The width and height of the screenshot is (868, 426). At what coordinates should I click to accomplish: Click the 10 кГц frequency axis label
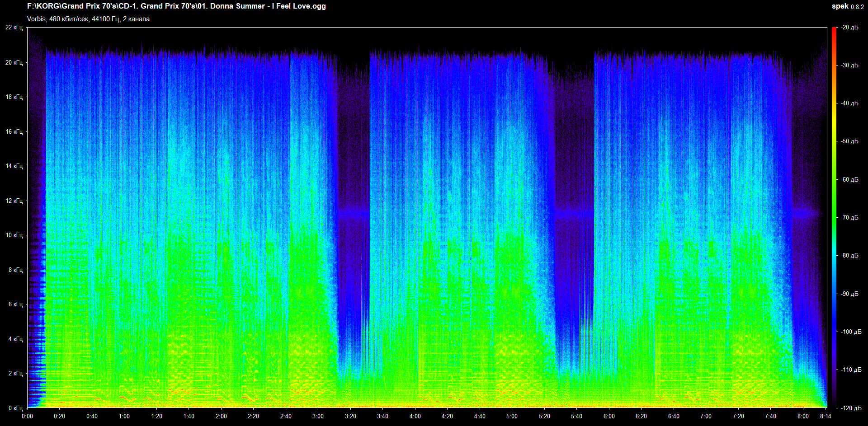coord(14,235)
